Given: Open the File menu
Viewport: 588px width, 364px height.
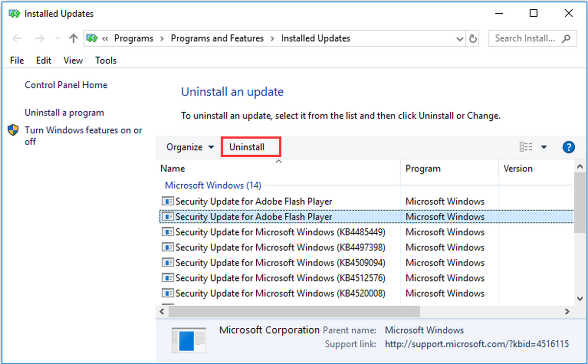Looking at the screenshot, I should (17, 60).
